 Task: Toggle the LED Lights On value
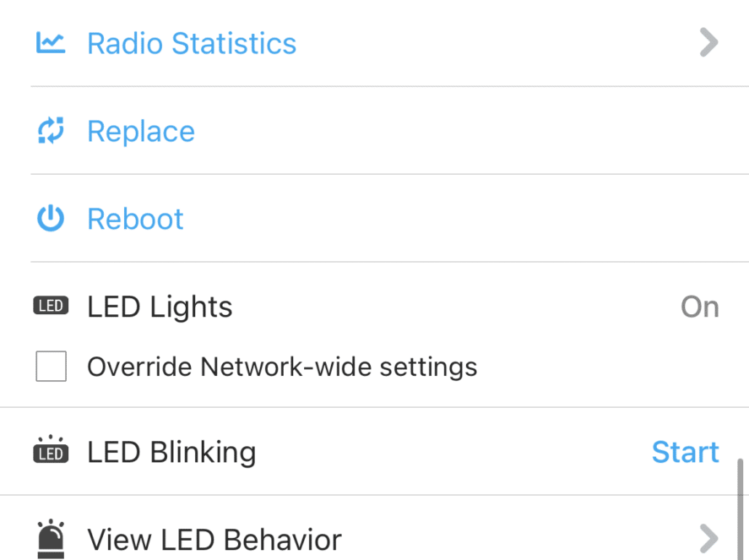(x=700, y=307)
